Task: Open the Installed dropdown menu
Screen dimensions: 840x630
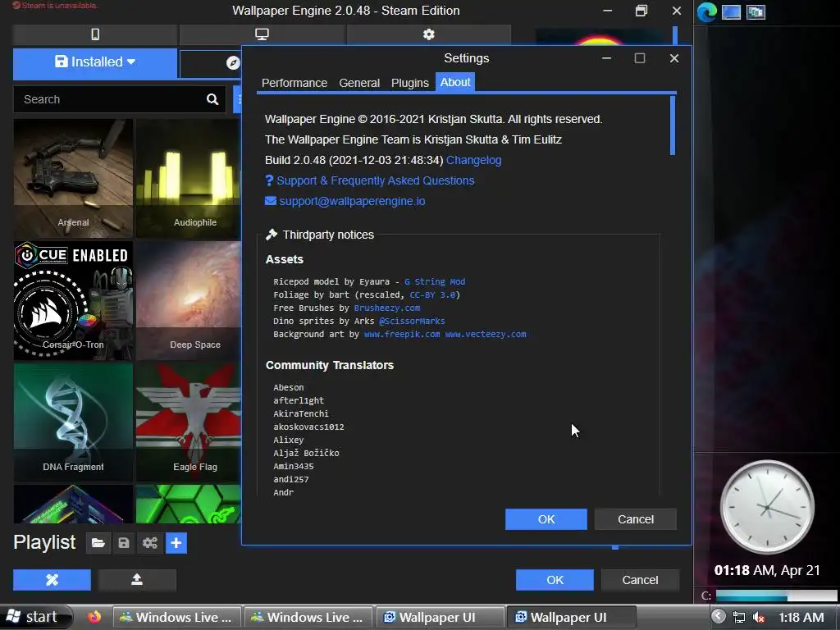Action: click(95, 62)
